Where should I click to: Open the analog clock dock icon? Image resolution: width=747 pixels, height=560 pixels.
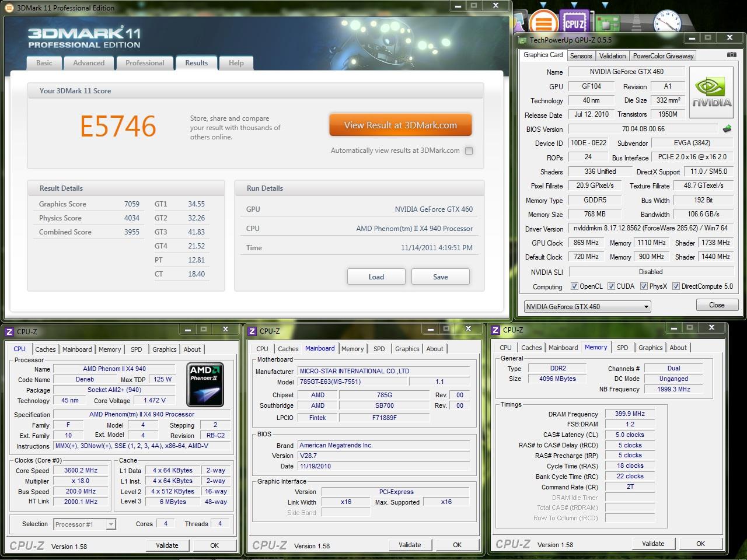(667, 23)
